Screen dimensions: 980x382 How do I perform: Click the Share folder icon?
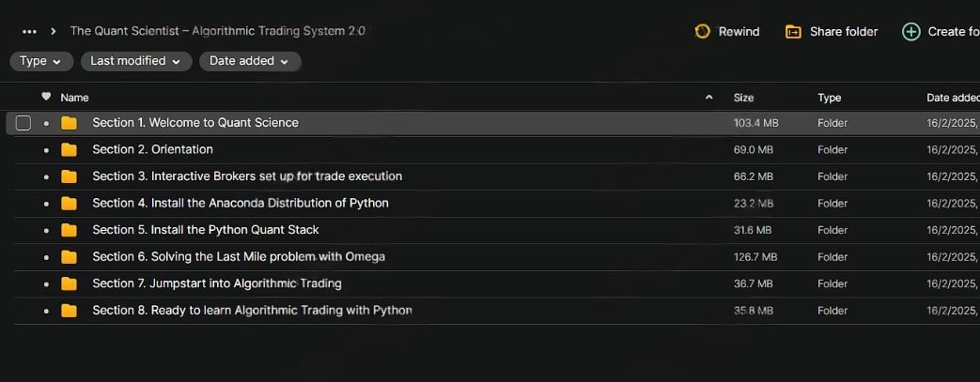(x=794, y=31)
